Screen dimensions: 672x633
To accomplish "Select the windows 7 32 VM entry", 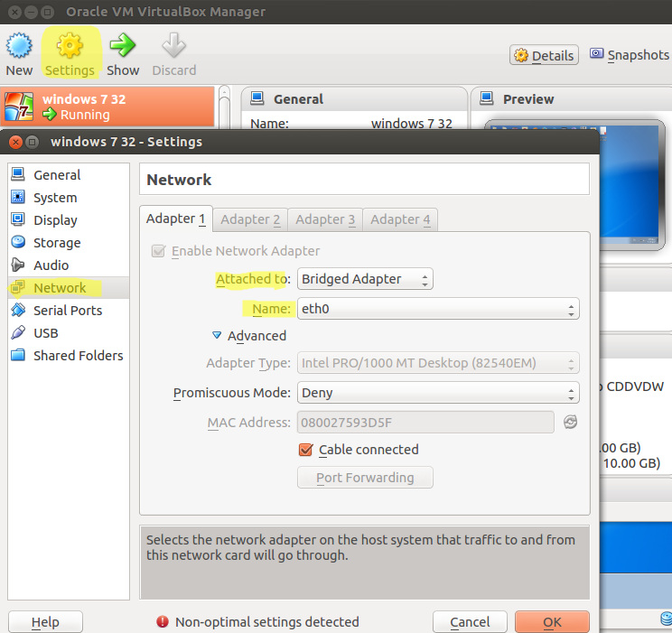I will tap(107, 107).
